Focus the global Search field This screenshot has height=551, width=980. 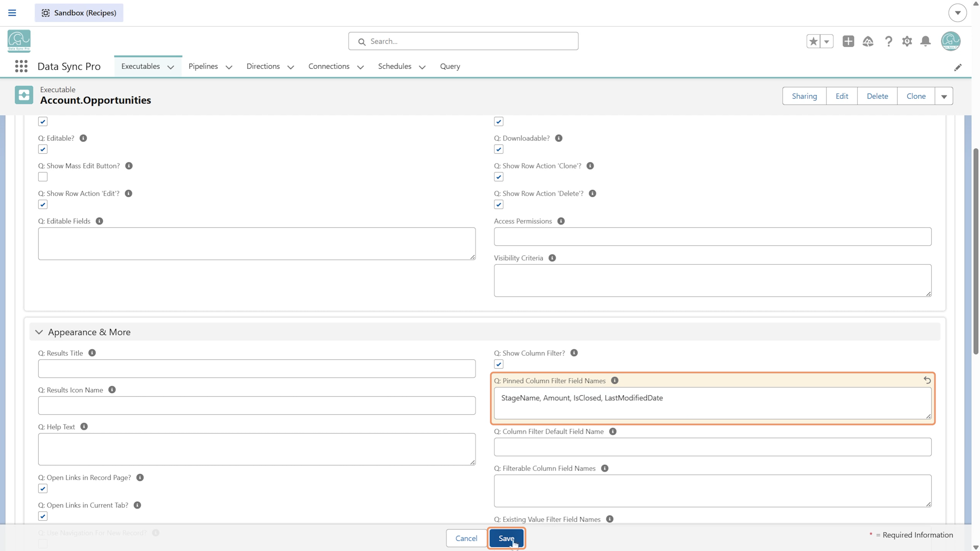click(x=463, y=41)
